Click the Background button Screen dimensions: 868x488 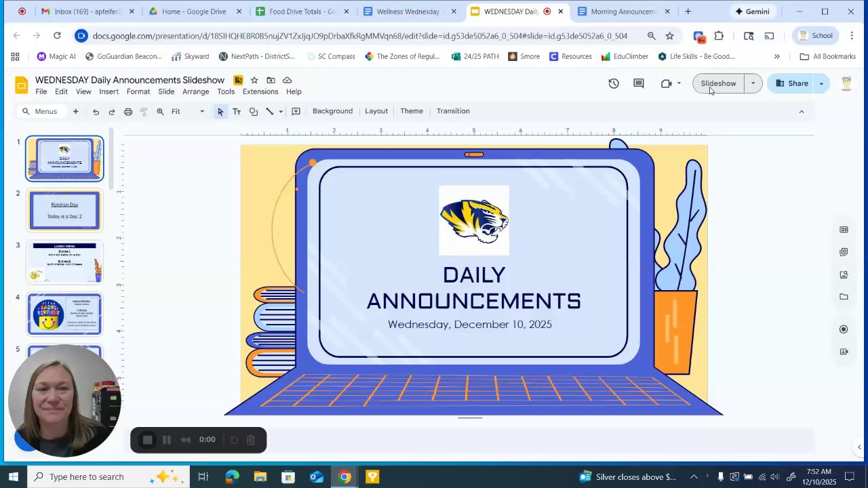pos(332,111)
